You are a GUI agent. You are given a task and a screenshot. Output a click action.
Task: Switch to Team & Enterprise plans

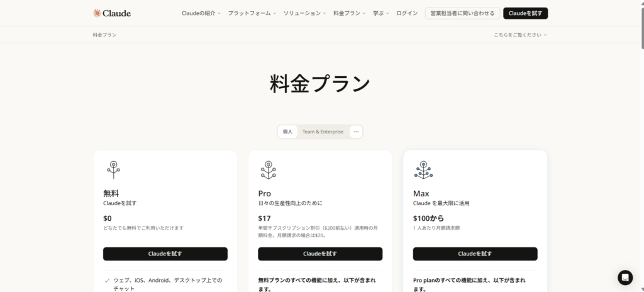point(323,132)
